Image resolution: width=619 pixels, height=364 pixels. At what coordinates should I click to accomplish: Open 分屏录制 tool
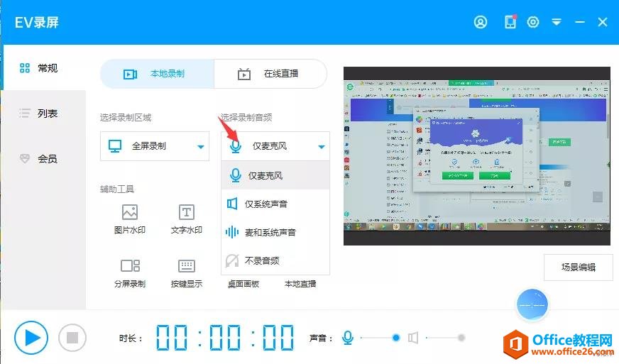click(130, 273)
